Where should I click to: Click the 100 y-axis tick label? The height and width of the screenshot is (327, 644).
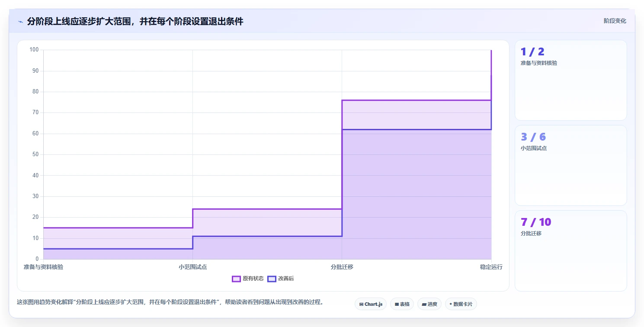pos(34,50)
